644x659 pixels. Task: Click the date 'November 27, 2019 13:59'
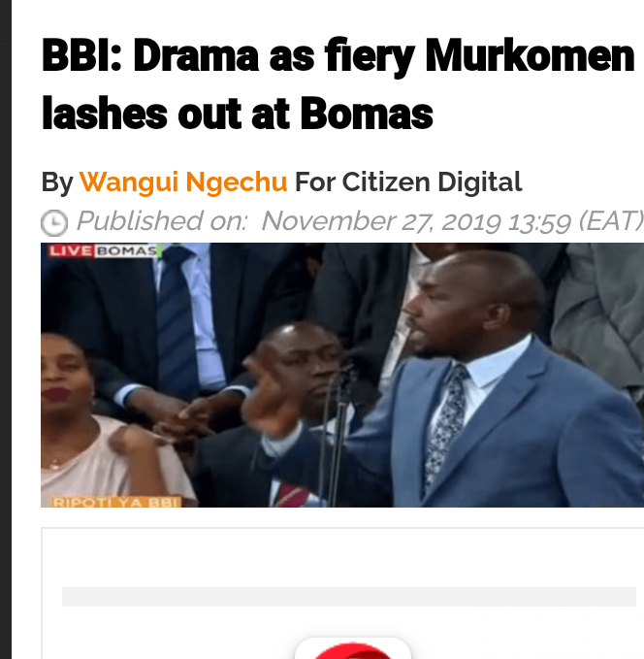pyautogui.click(x=416, y=220)
